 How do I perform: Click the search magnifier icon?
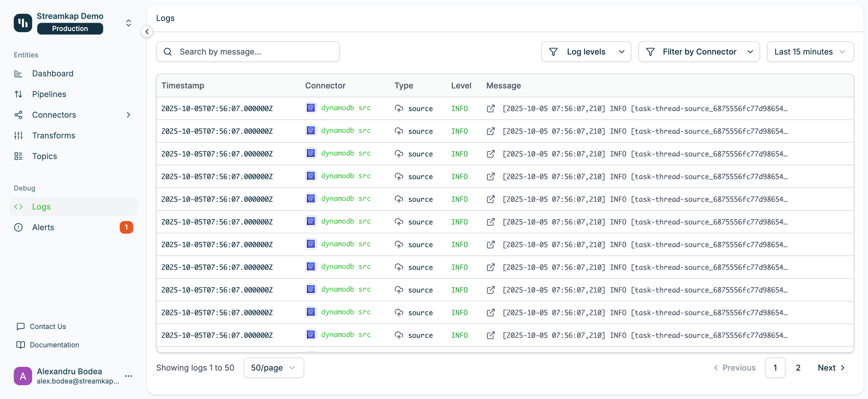(x=167, y=52)
